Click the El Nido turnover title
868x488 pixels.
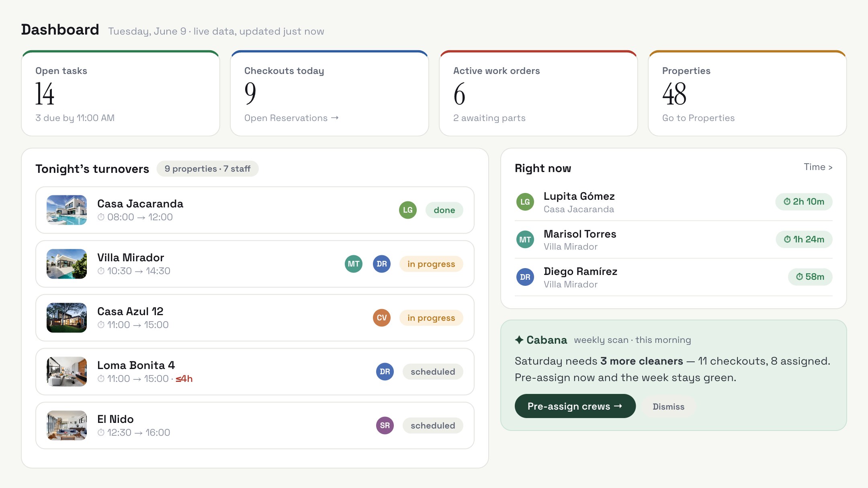[115, 419]
